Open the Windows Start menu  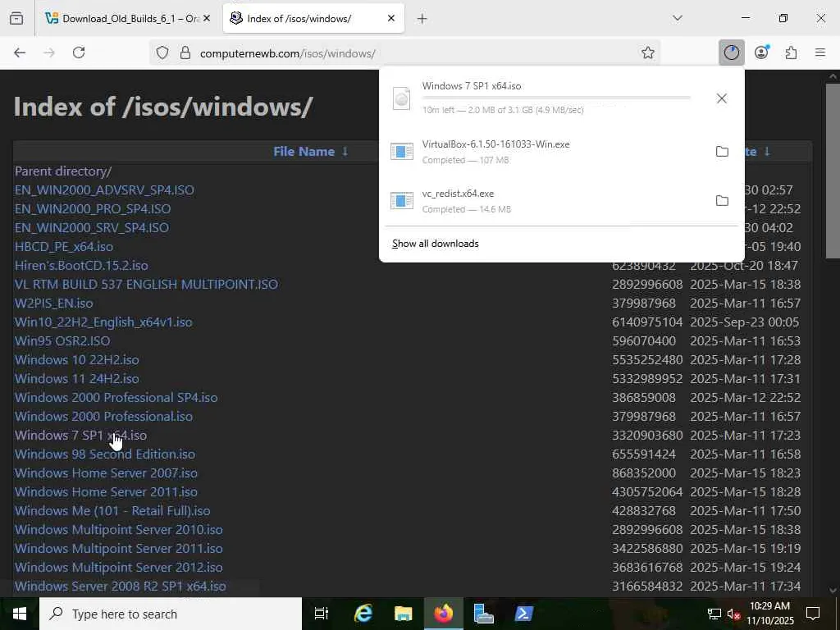[20, 614]
